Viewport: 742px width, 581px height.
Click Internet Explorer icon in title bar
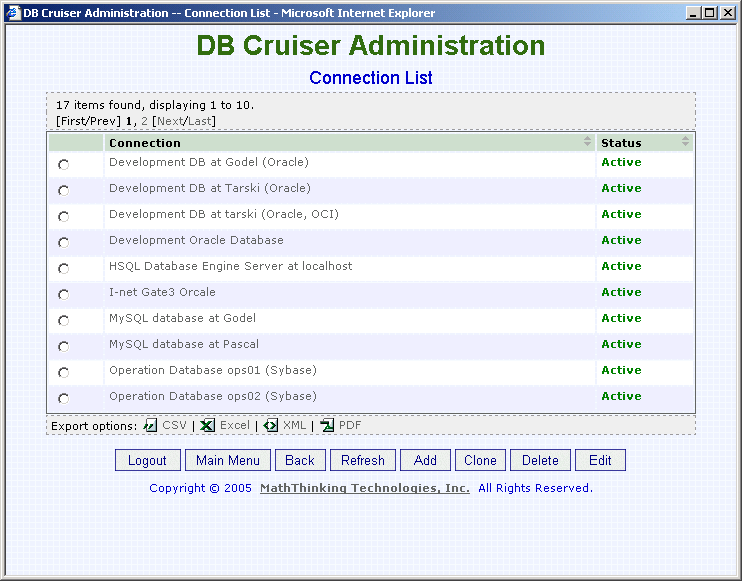point(13,13)
